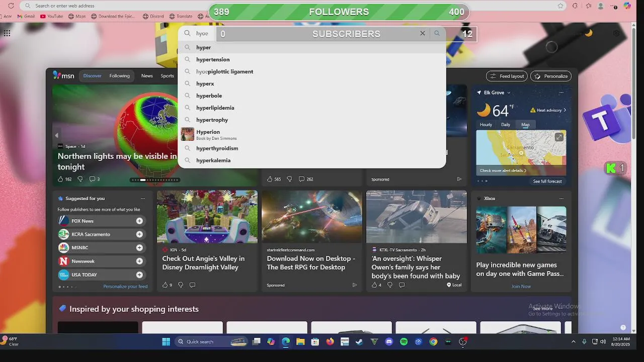
Task: Open page settings gear icon
Action: coord(616,33)
